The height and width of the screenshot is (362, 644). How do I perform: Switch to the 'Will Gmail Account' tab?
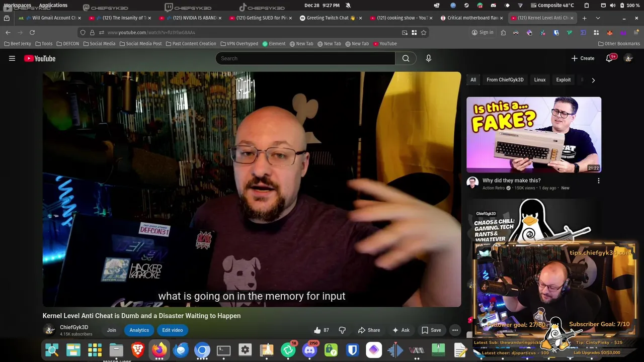point(49,18)
